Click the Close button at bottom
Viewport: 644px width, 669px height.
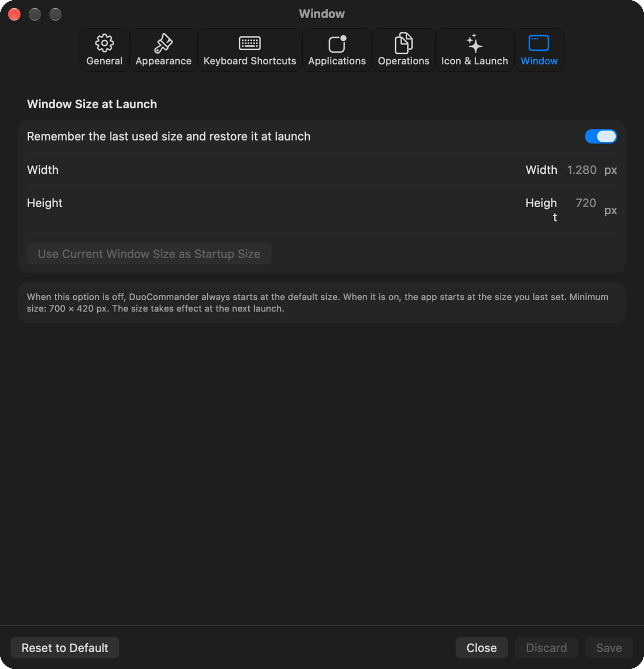[x=481, y=648]
